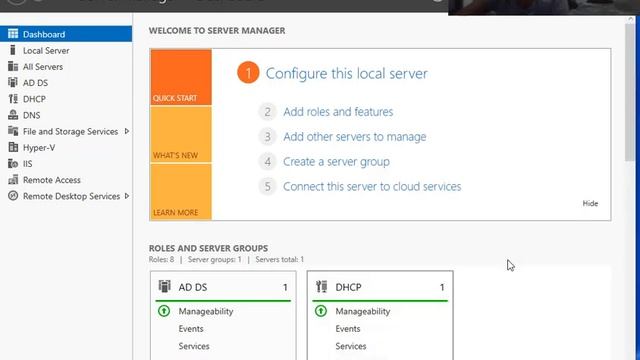This screenshot has height=360, width=640.
Task: Open the All Servers icon
Action: pyautogui.click(x=13, y=66)
